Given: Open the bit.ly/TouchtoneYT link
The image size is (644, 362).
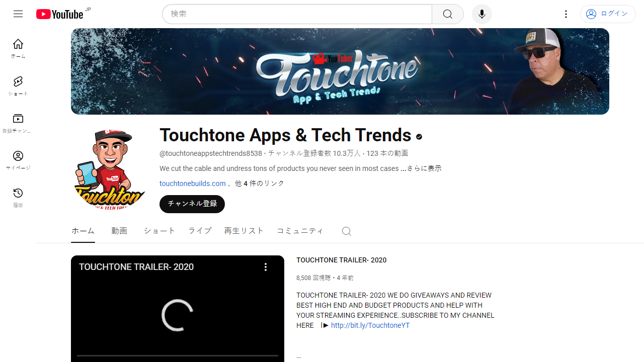Looking at the screenshot, I should [x=370, y=325].
